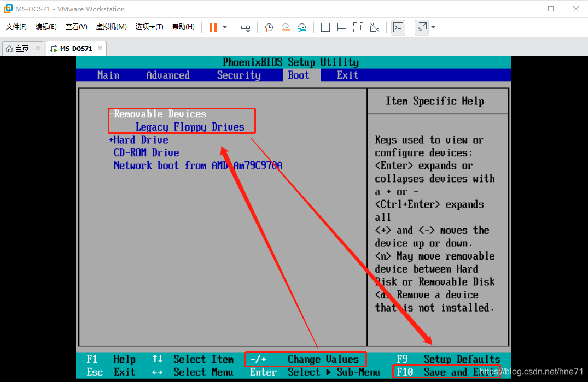Click the F10 Save and Exit hint
The width and height of the screenshot is (588, 382).
tap(446, 372)
